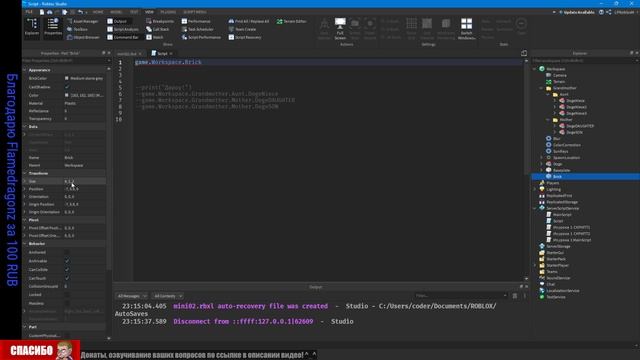Collapse the Appearance properties section
This screenshot has height=360, width=640.
tap(25, 70)
